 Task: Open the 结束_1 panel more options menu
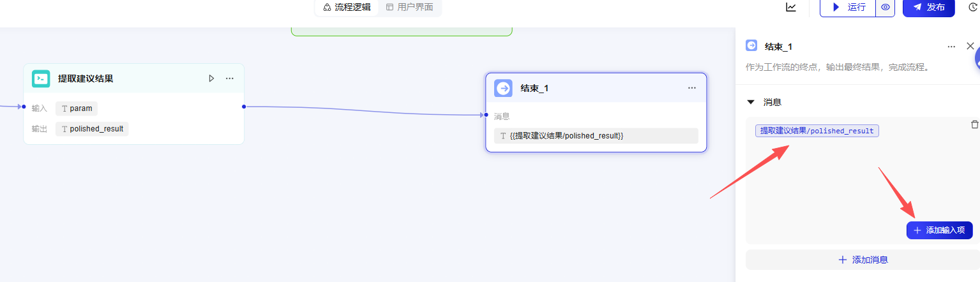[x=951, y=47]
